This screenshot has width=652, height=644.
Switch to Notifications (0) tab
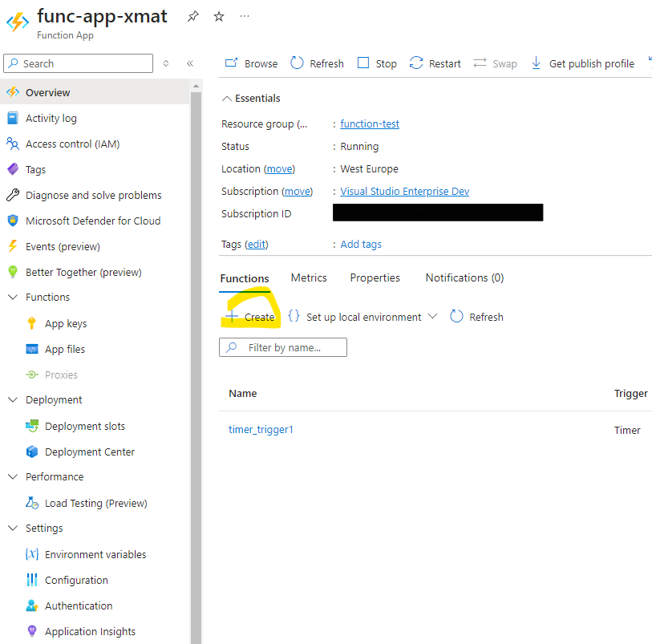click(x=464, y=277)
